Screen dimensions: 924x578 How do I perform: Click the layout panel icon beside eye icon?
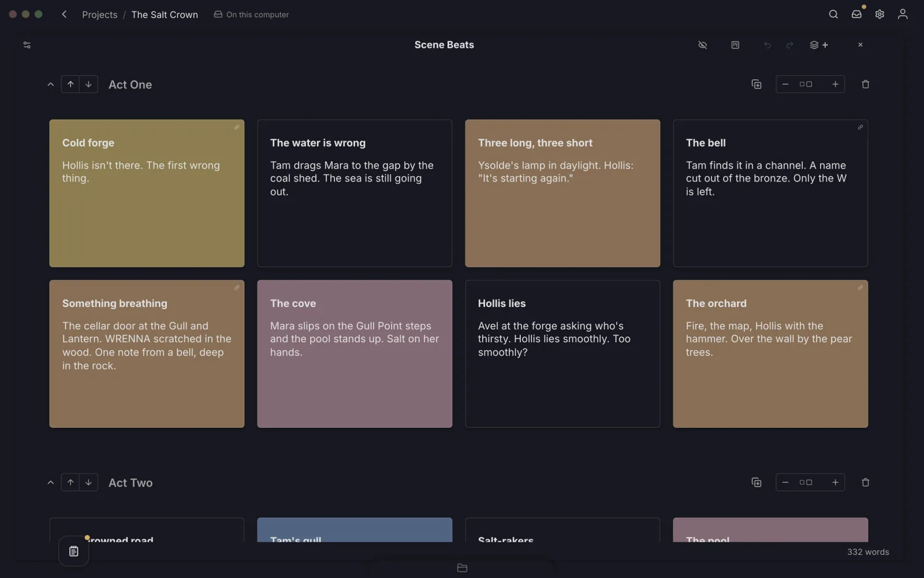tap(735, 45)
